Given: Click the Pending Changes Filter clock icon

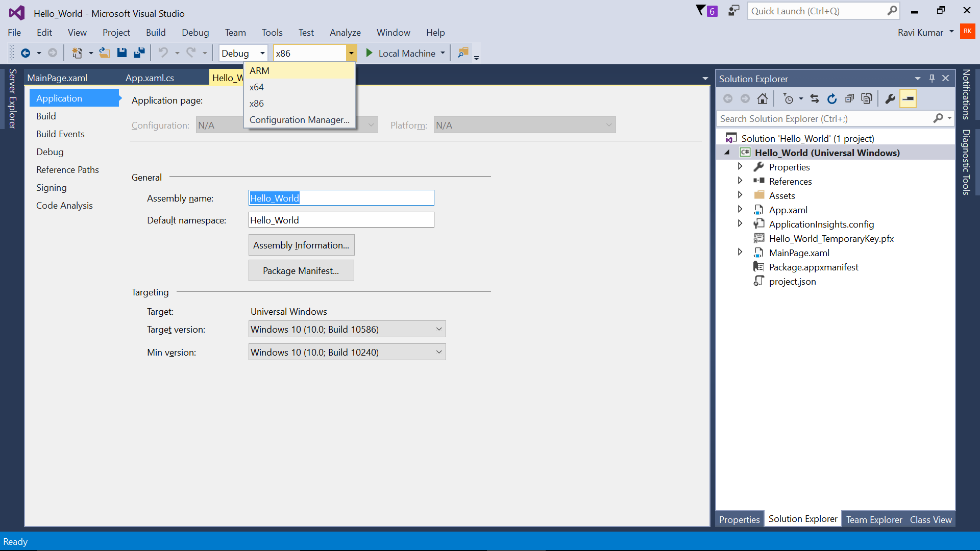Looking at the screenshot, I should pos(789,99).
